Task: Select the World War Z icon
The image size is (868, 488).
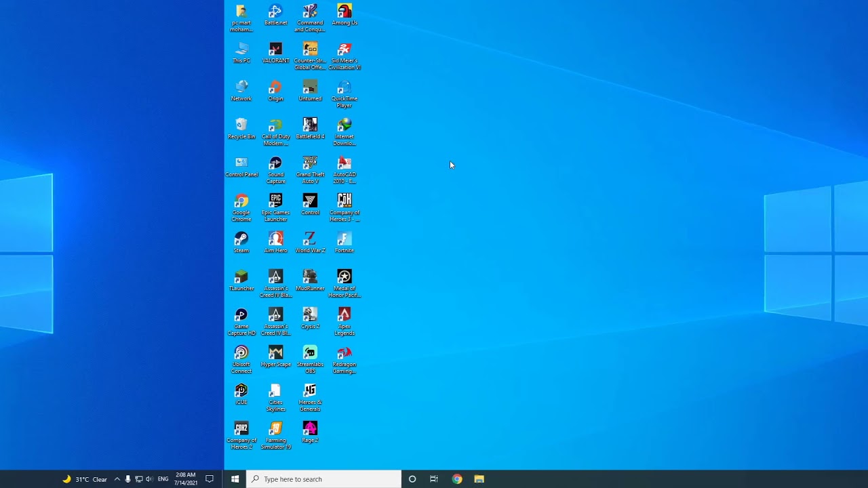Action: 310,243
